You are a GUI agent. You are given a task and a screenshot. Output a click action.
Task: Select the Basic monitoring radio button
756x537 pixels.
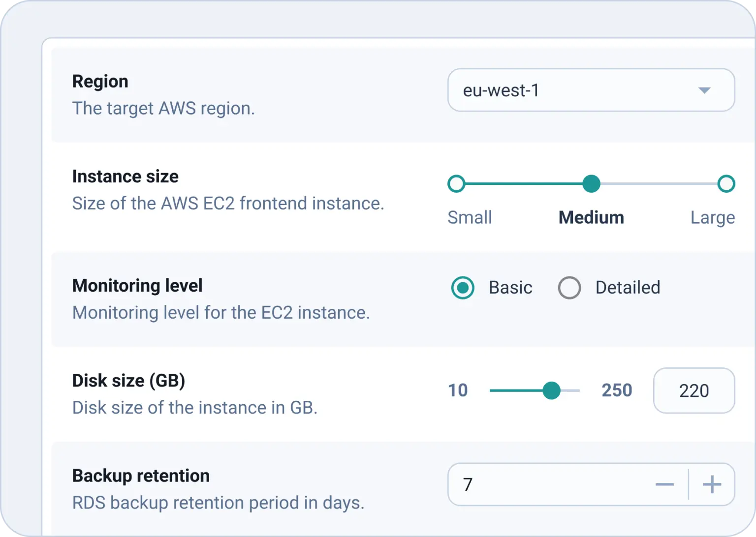point(463,288)
